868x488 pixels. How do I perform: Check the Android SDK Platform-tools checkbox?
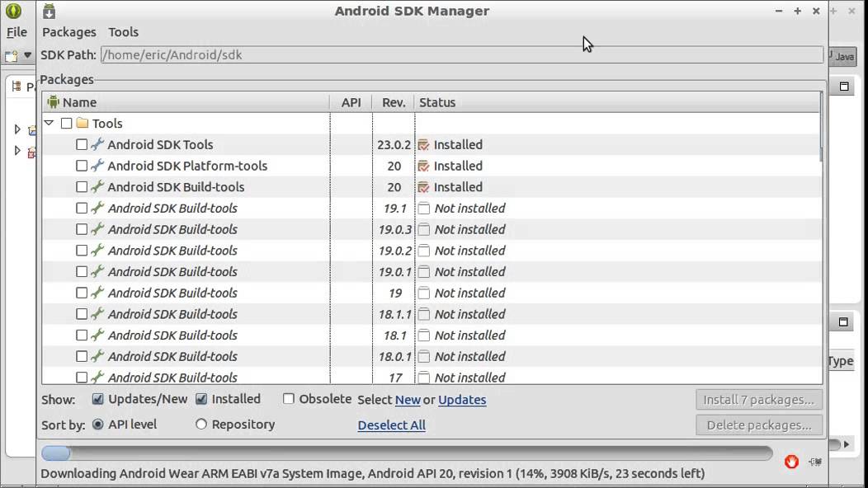pos(82,166)
